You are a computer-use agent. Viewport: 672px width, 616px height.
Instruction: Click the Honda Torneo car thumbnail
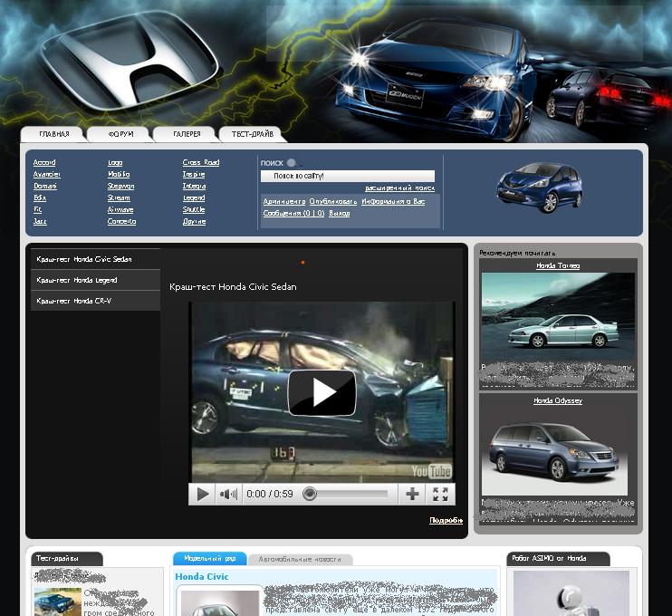(559, 317)
